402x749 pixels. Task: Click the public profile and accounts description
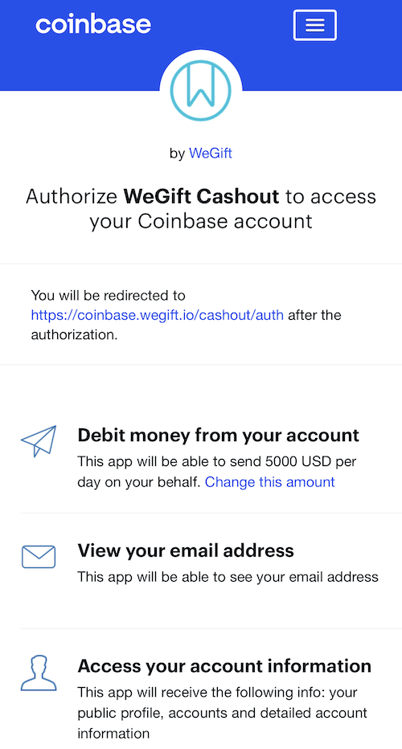click(x=222, y=713)
